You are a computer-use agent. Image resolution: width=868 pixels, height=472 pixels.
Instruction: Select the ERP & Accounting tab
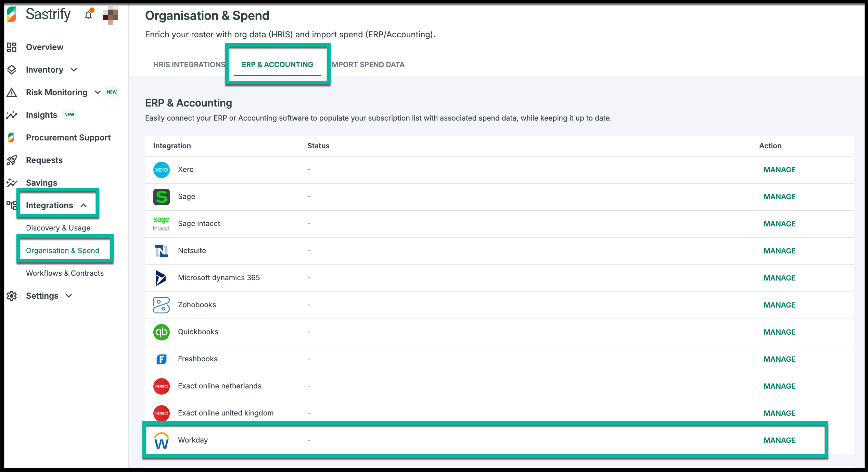(277, 64)
